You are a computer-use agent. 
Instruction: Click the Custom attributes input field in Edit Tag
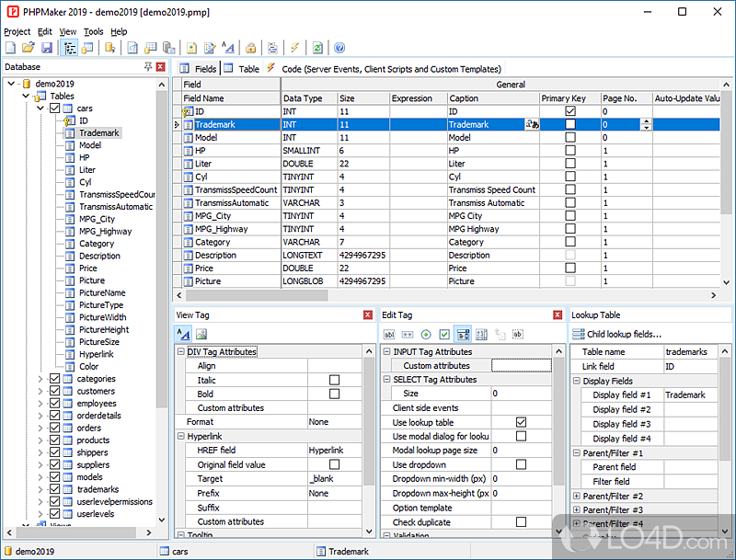pyautogui.click(x=523, y=366)
